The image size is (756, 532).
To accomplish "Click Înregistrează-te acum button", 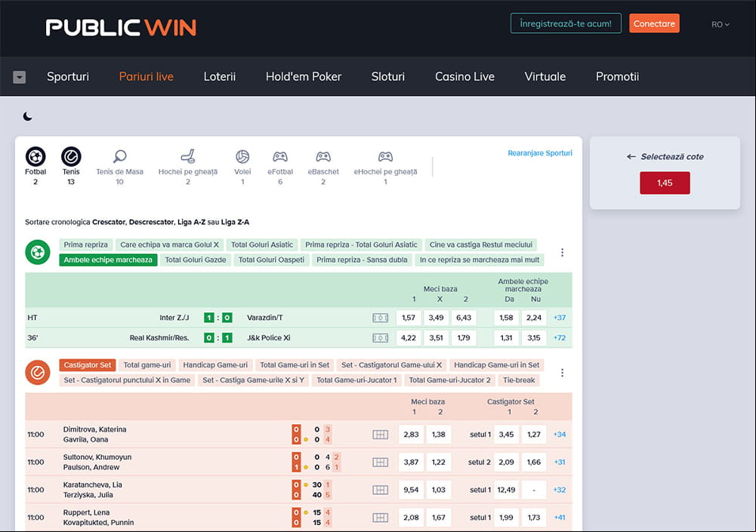I will tap(566, 23).
